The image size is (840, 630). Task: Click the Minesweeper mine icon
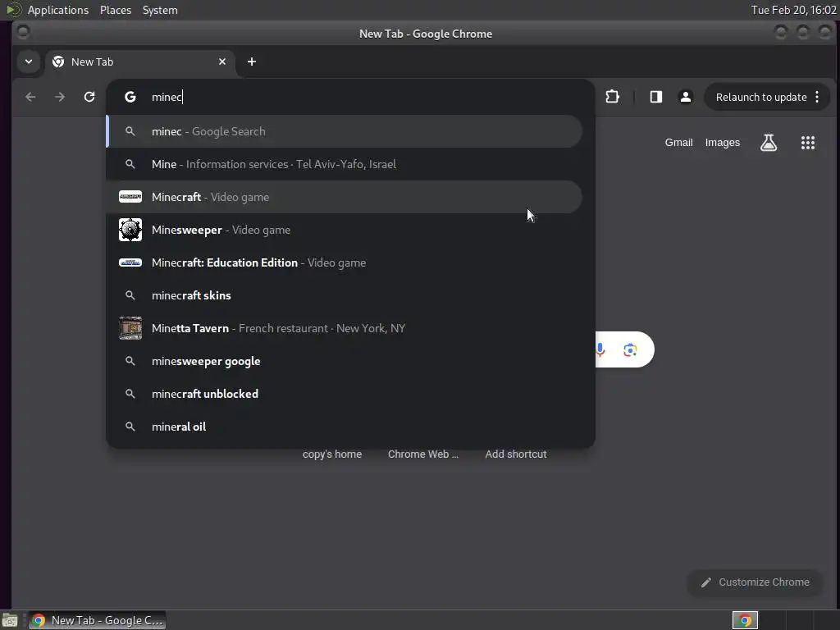[130, 230]
